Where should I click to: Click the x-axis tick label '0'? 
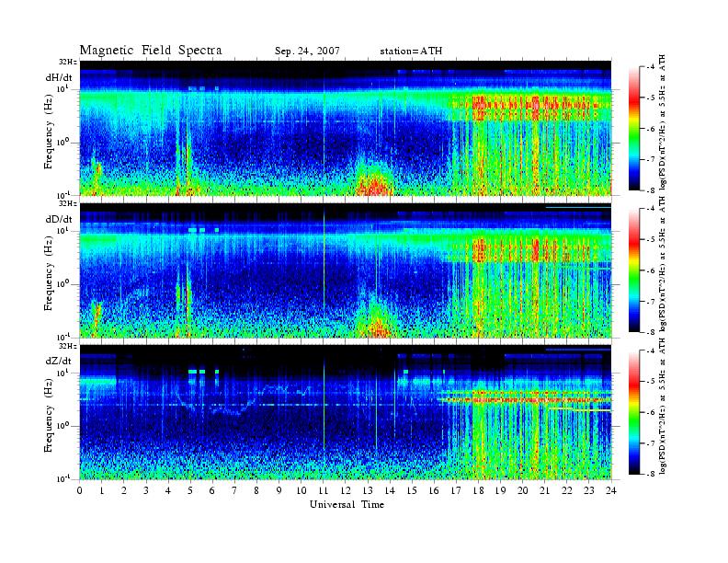click(x=80, y=490)
